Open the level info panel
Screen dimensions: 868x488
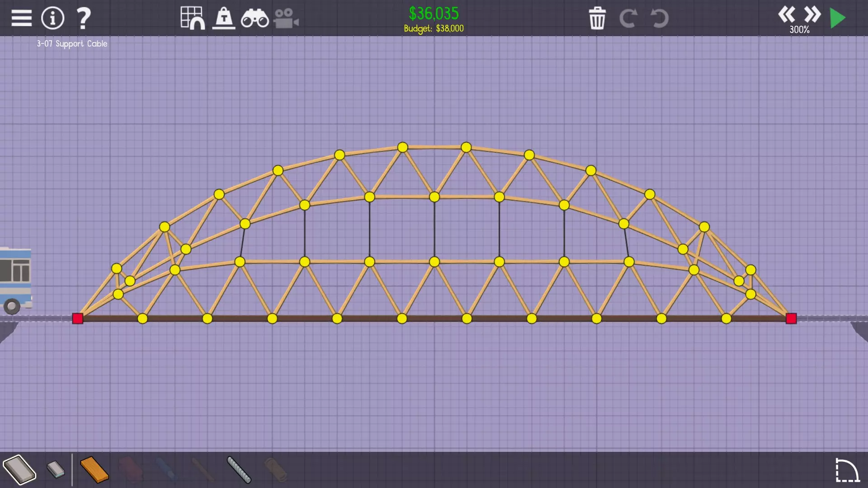click(53, 18)
